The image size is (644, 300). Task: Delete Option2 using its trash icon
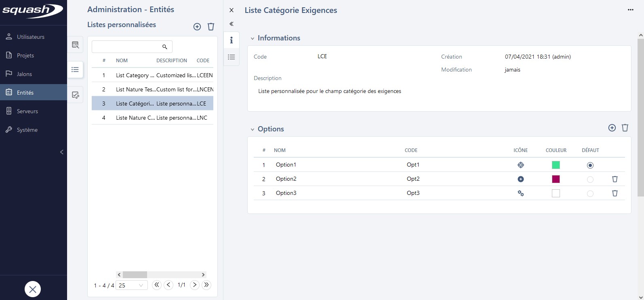[x=615, y=179]
